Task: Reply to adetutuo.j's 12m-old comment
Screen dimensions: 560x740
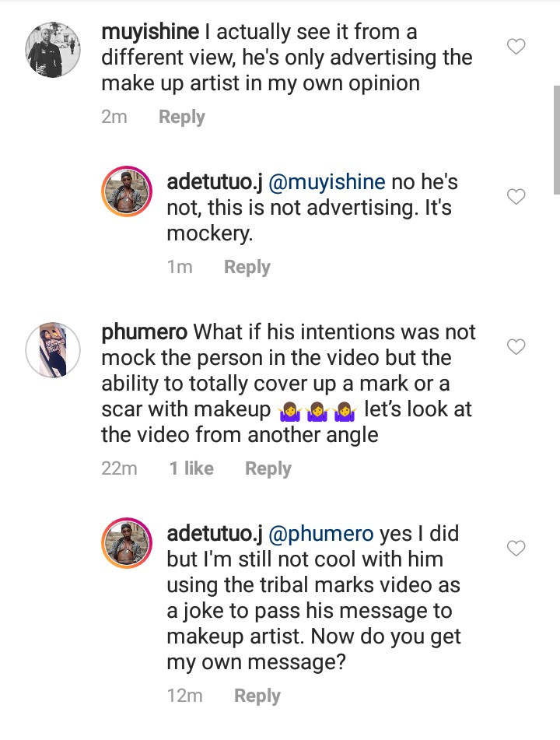Action: coord(257,696)
